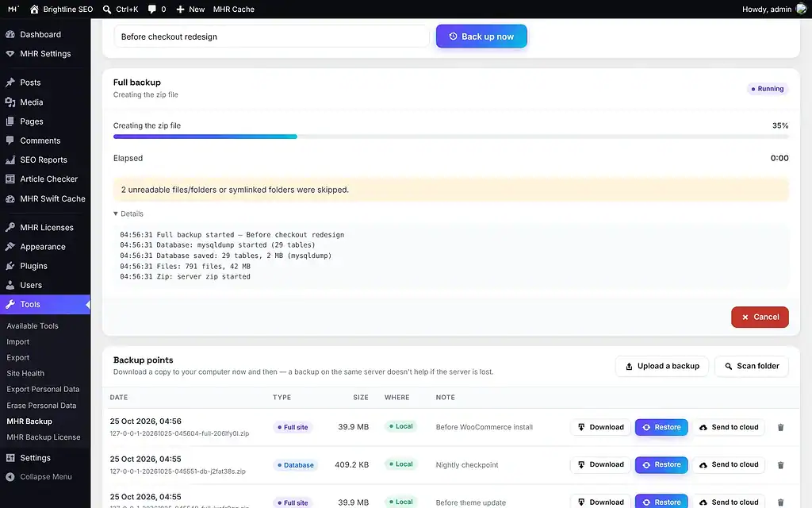Click the Settings sidebar icon
This screenshot has width=812, height=508.
[x=10, y=458]
